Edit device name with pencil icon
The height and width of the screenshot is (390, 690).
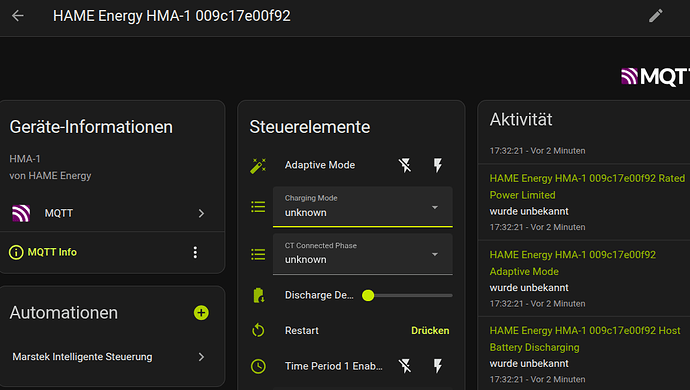click(x=655, y=16)
